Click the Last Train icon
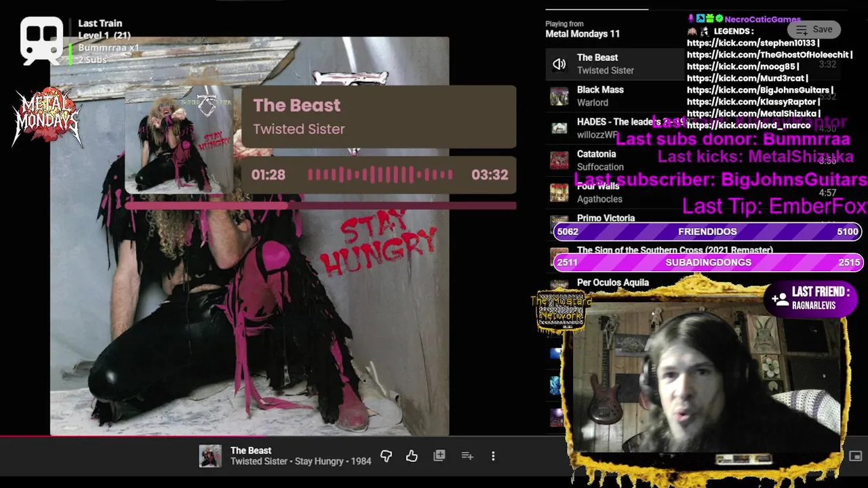Screen dimensions: 868x488 [x=41, y=41]
